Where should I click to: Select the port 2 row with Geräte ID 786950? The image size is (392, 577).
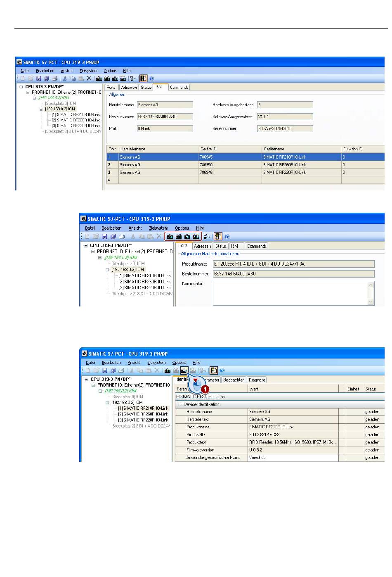[x=245, y=165]
